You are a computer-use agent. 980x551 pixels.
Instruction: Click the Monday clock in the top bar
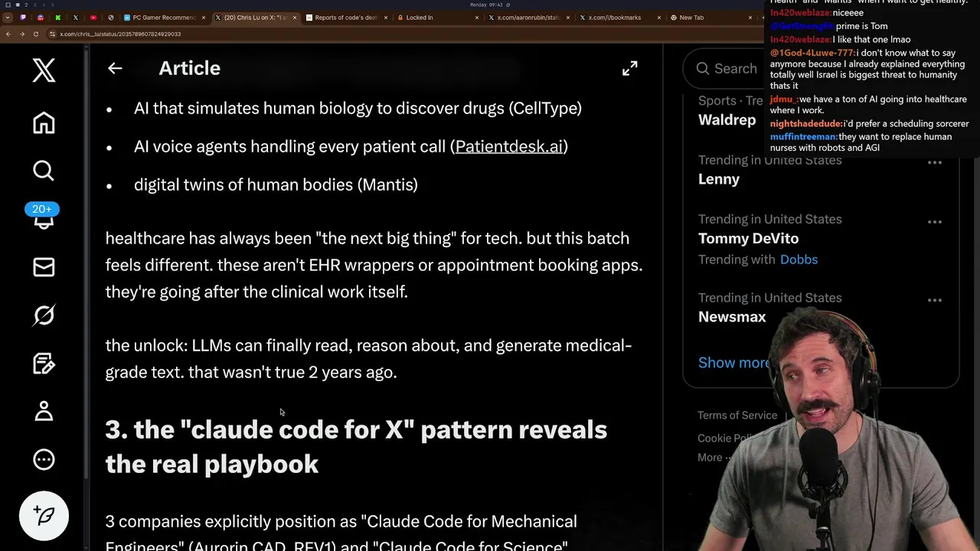pyautogui.click(x=487, y=5)
